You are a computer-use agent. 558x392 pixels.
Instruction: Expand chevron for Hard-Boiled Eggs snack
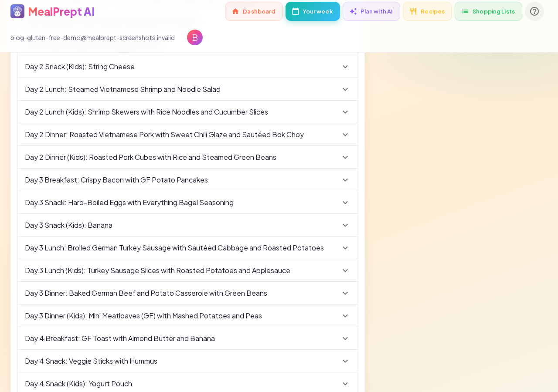[345, 203]
